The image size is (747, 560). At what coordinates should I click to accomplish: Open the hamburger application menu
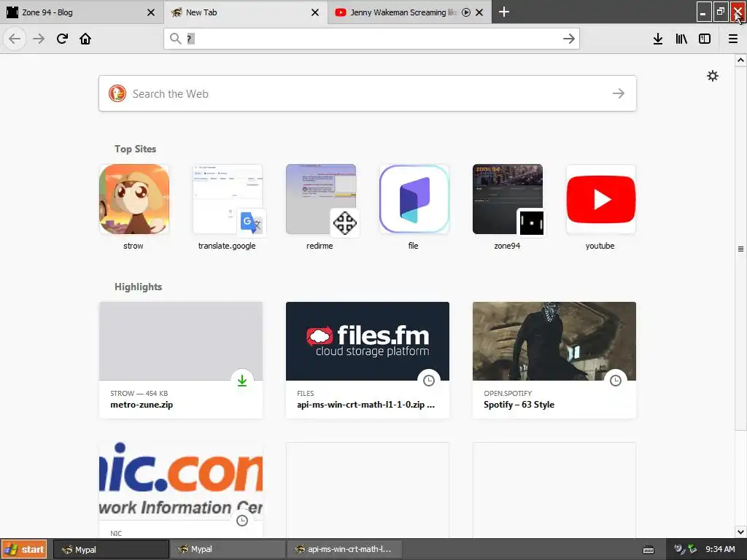click(733, 39)
